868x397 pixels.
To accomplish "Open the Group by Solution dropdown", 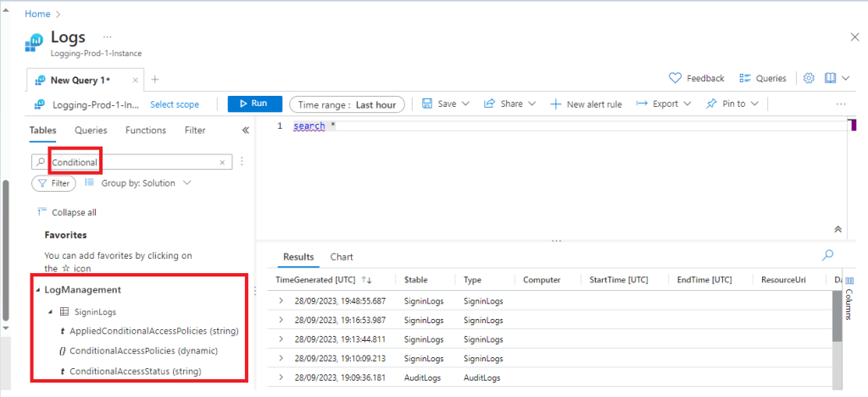I will pyautogui.click(x=138, y=182).
